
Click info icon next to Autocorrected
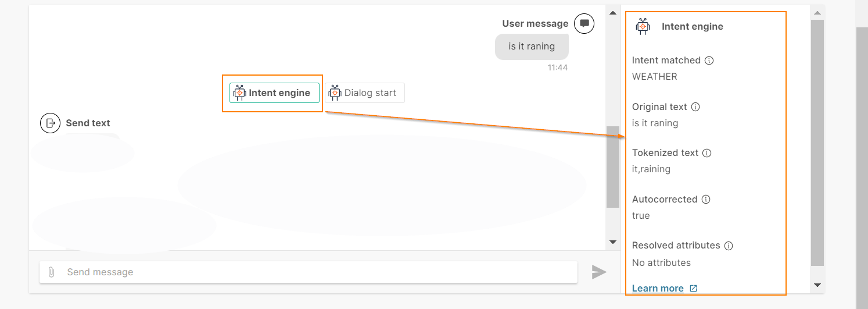706,199
